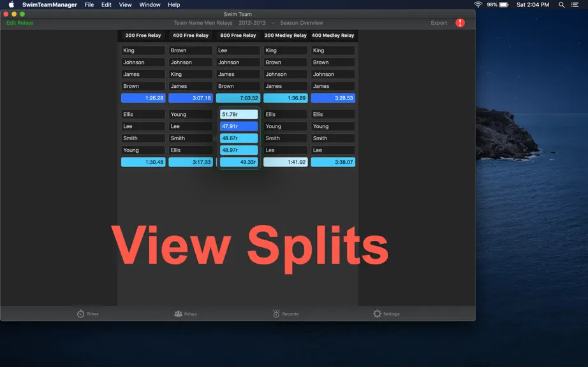Image resolution: width=588 pixels, height=367 pixels.
Task: Open the Apple menu
Action: pyautogui.click(x=11, y=4)
